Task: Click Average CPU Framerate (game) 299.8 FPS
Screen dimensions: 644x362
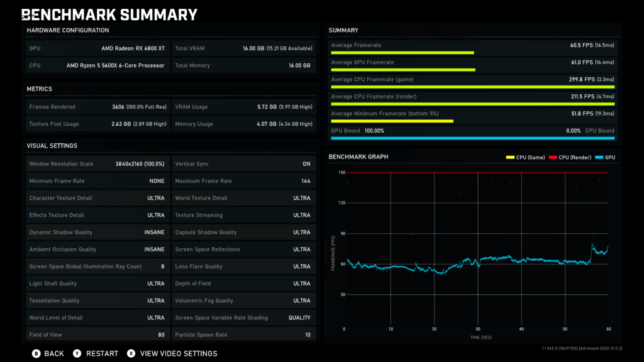Action: (591, 80)
